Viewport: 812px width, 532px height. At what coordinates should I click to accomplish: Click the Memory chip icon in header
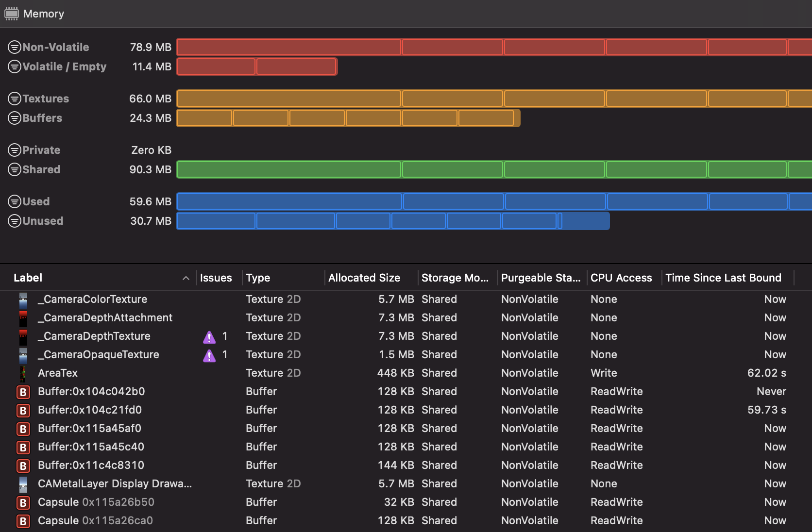click(11, 14)
